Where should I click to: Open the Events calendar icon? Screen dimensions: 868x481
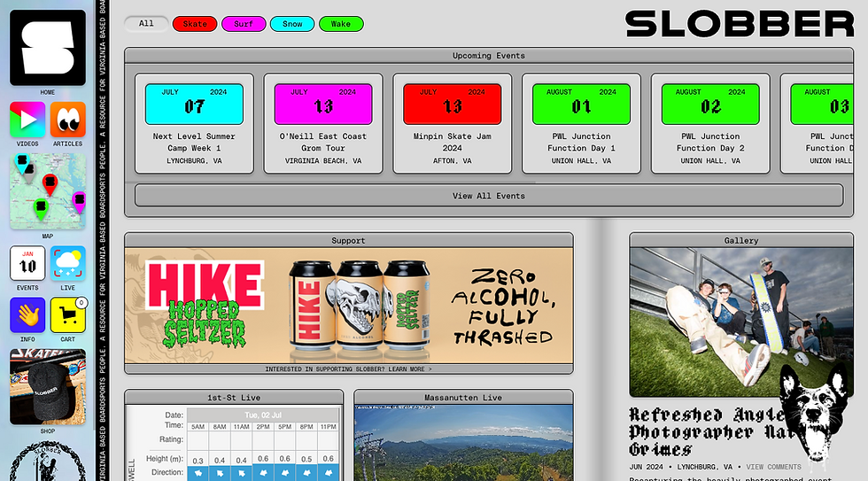(27, 263)
